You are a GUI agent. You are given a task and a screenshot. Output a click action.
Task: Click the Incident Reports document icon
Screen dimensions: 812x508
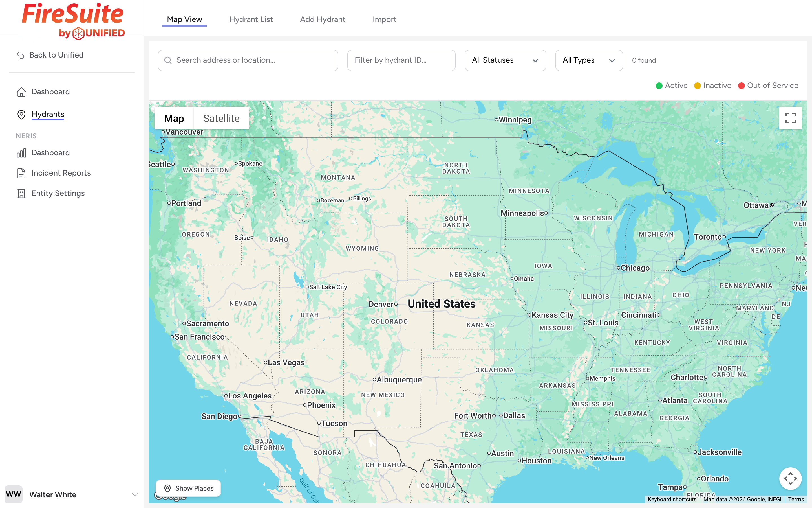click(x=21, y=173)
